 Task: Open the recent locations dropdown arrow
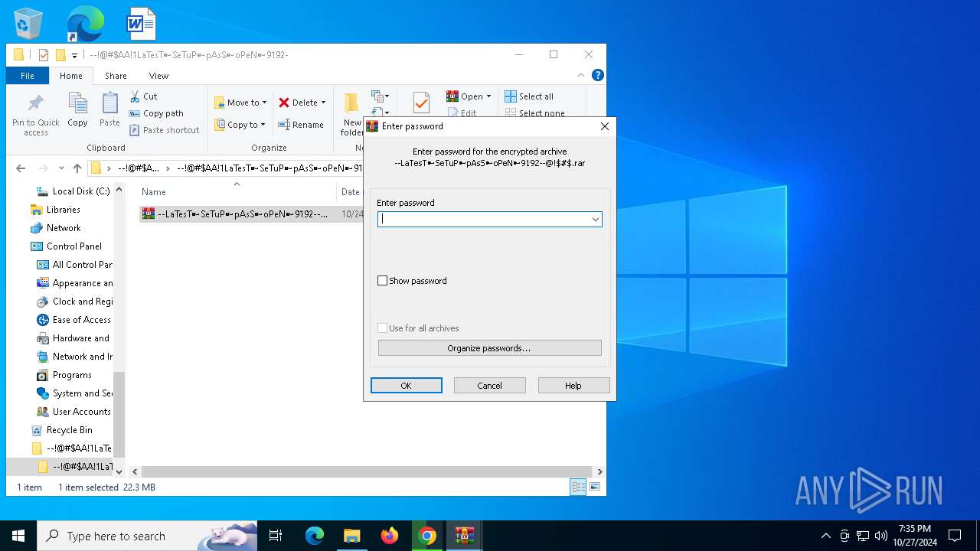[x=60, y=168]
